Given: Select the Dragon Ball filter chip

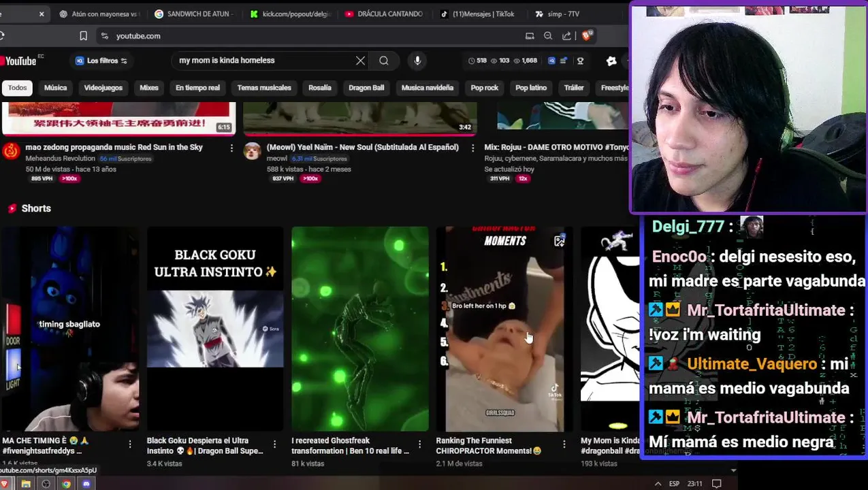Looking at the screenshot, I should 366,88.
